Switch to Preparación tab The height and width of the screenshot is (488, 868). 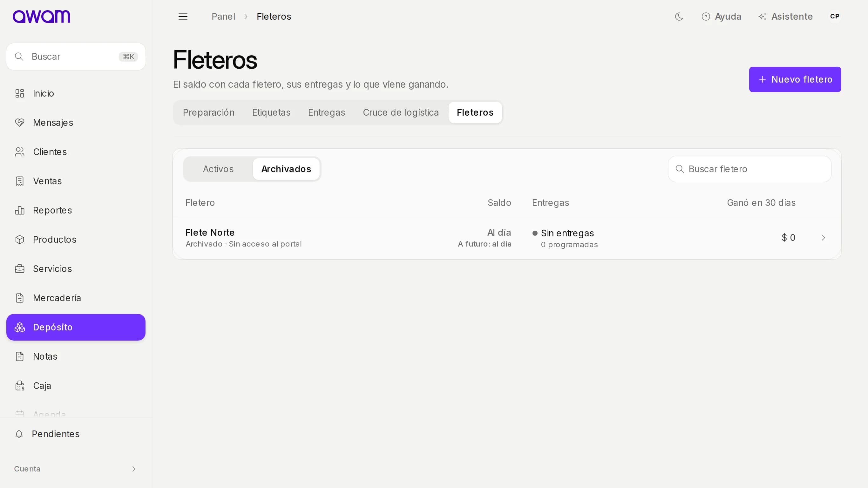[208, 112]
